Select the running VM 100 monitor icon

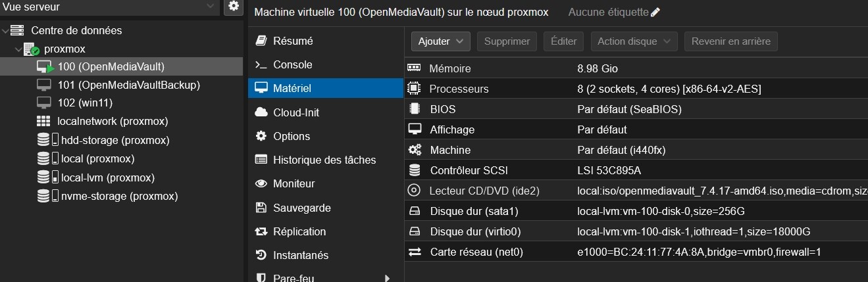45,67
